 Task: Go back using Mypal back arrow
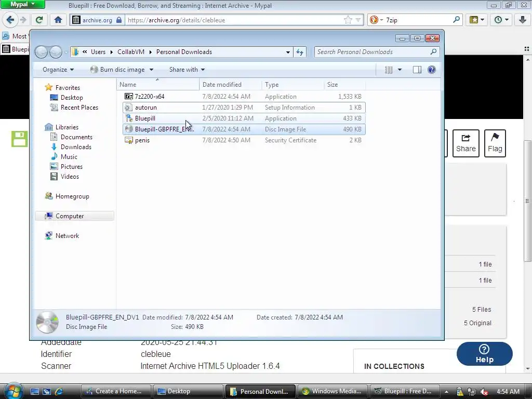10,20
